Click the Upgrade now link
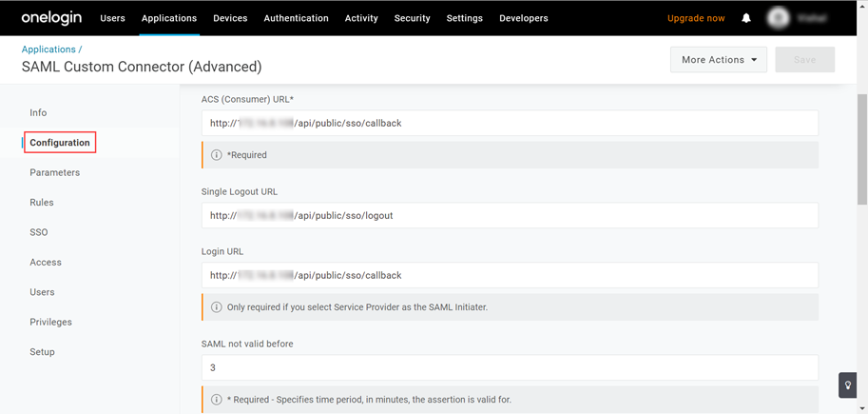This screenshot has width=868, height=414. [696, 18]
